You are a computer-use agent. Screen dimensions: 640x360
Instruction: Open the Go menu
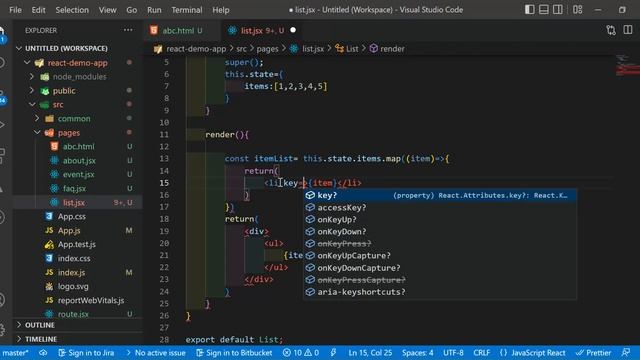point(131,10)
